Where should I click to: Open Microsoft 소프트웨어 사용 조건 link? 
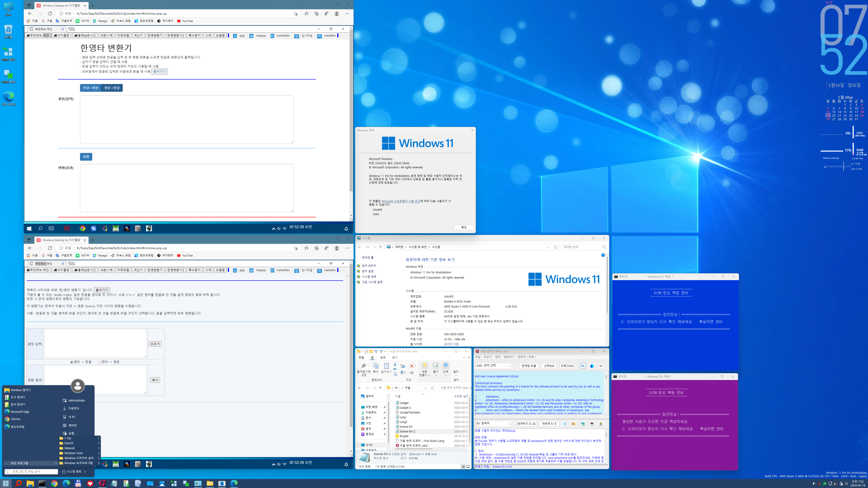click(x=401, y=201)
